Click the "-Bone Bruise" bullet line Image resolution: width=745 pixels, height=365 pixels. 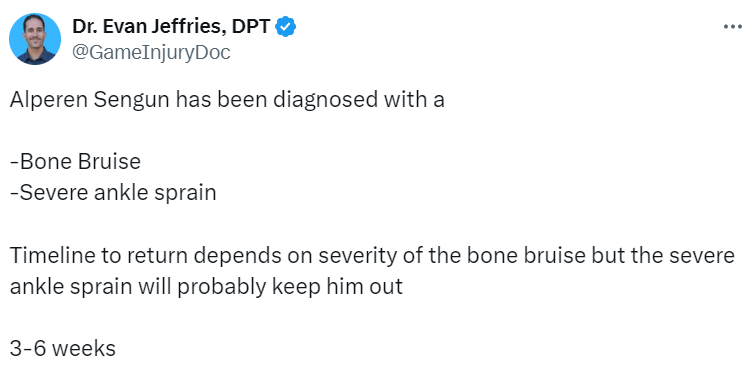click(75, 162)
